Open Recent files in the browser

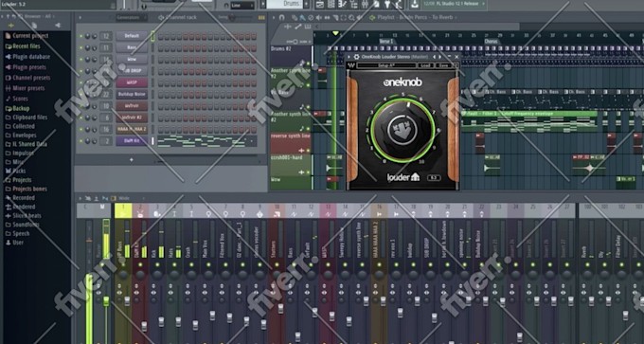tap(27, 46)
